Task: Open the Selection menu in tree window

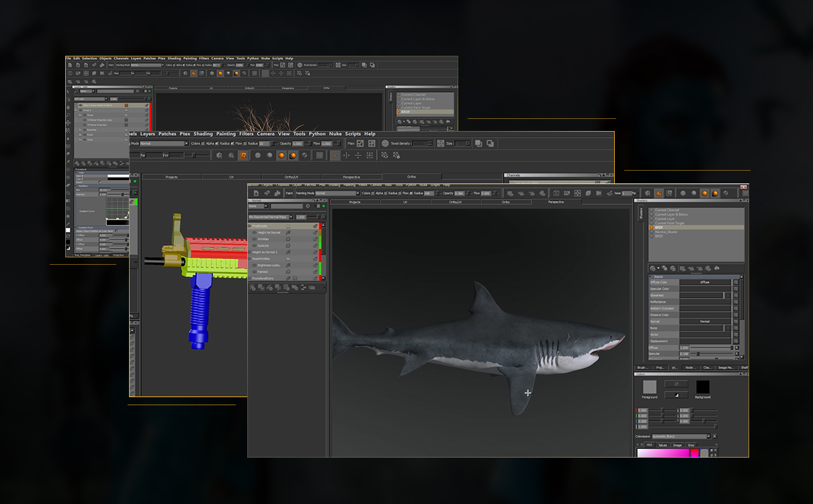Action: 89,58
